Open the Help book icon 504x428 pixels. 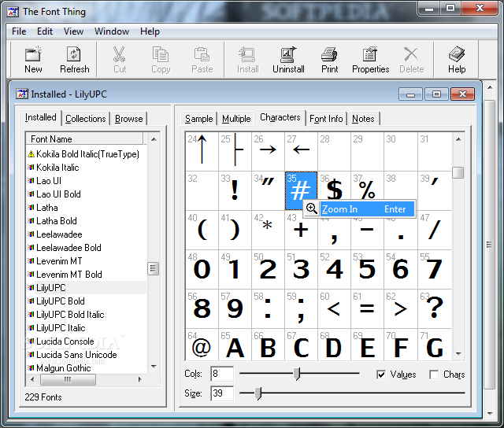[457, 54]
